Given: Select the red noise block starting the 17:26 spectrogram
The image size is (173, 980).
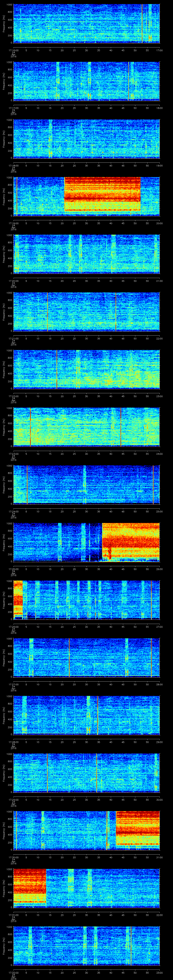Looking at the screenshot, I should pyautogui.click(x=18, y=598).
